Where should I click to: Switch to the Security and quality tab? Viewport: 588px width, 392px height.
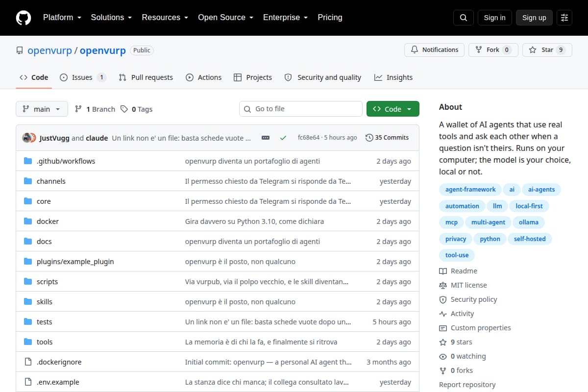(323, 77)
